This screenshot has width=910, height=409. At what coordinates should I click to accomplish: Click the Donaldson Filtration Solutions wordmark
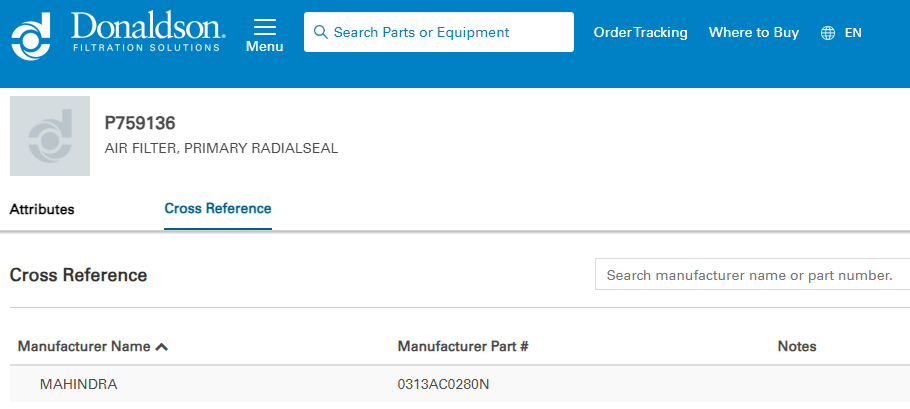pyautogui.click(x=148, y=32)
